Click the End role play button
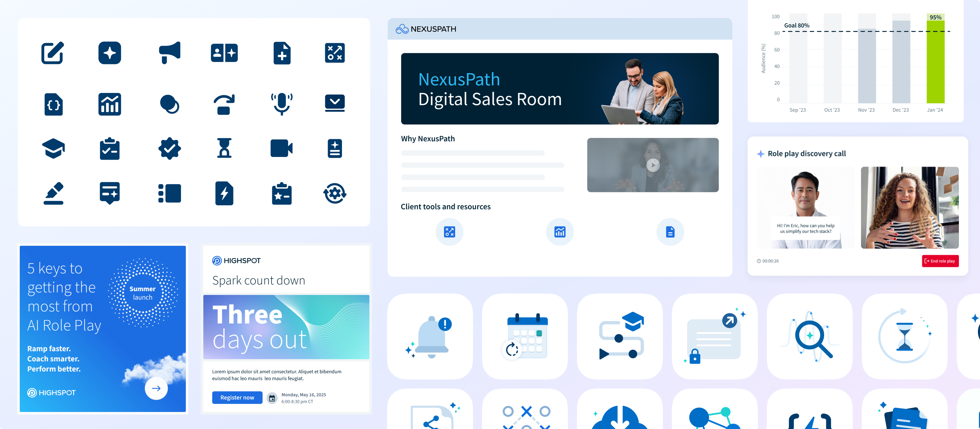Image resolution: width=980 pixels, height=429 pixels. click(940, 261)
